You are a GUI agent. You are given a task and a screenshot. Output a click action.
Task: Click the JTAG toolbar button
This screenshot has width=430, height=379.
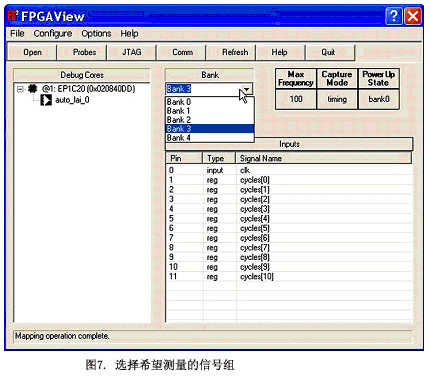[x=132, y=52]
